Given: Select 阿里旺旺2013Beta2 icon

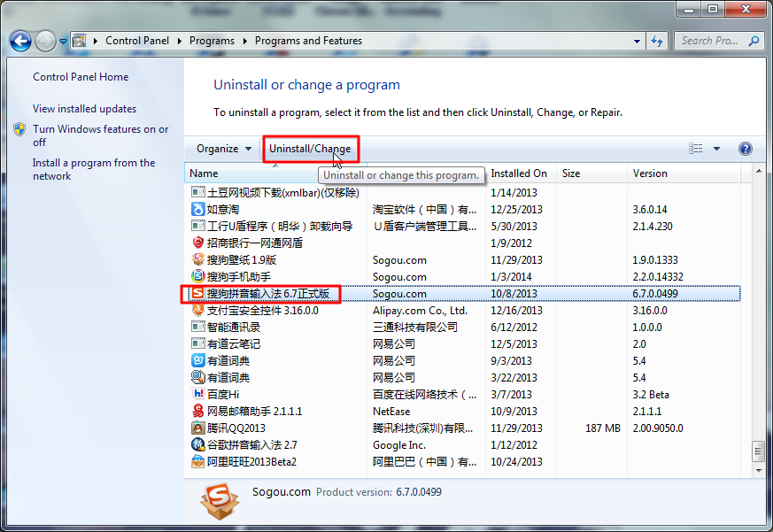Looking at the screenshot, I should (x=197, y=461).
